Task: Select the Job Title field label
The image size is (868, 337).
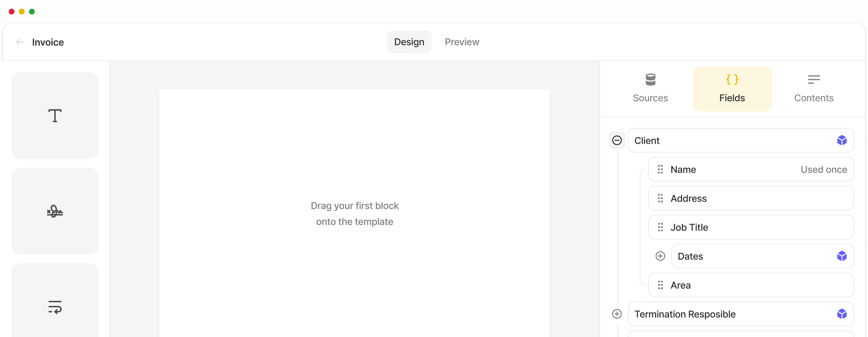Action: click(x=689, y=227)
